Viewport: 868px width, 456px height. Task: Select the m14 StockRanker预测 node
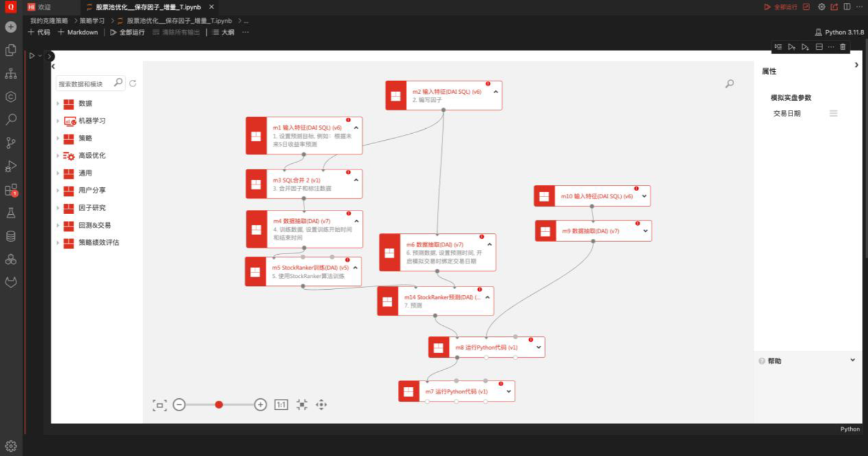point(435,301)
